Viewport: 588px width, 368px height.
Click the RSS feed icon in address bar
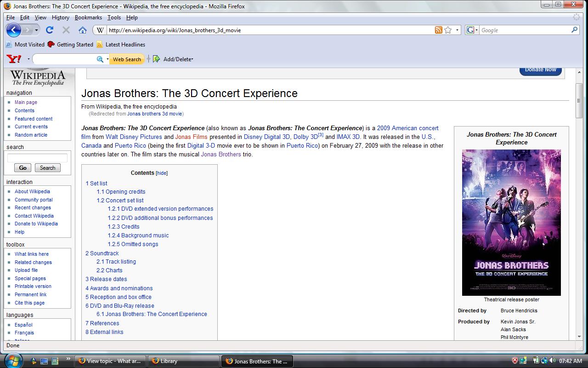[438, 30]
